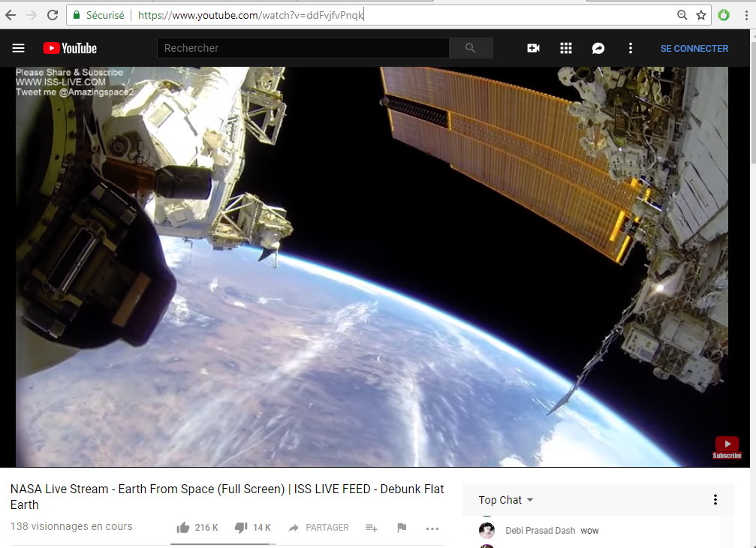Go to the YouTube home logo
The image size is (756, 548).
coord(70,48)
